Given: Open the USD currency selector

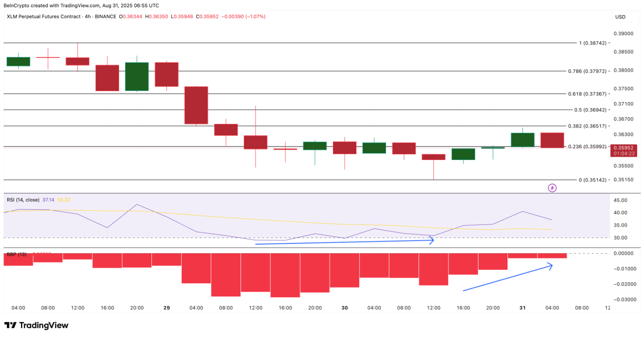Looking at the screenshot, I should [x=620, y=17].
